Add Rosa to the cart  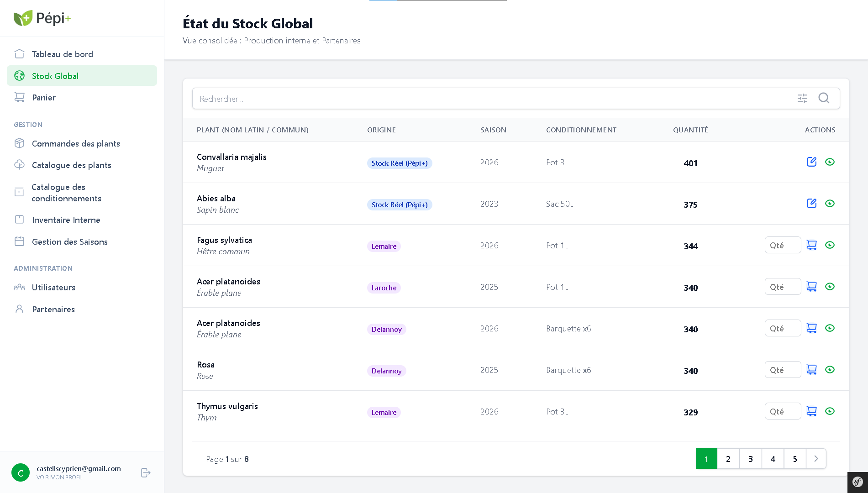click(811, 369)
